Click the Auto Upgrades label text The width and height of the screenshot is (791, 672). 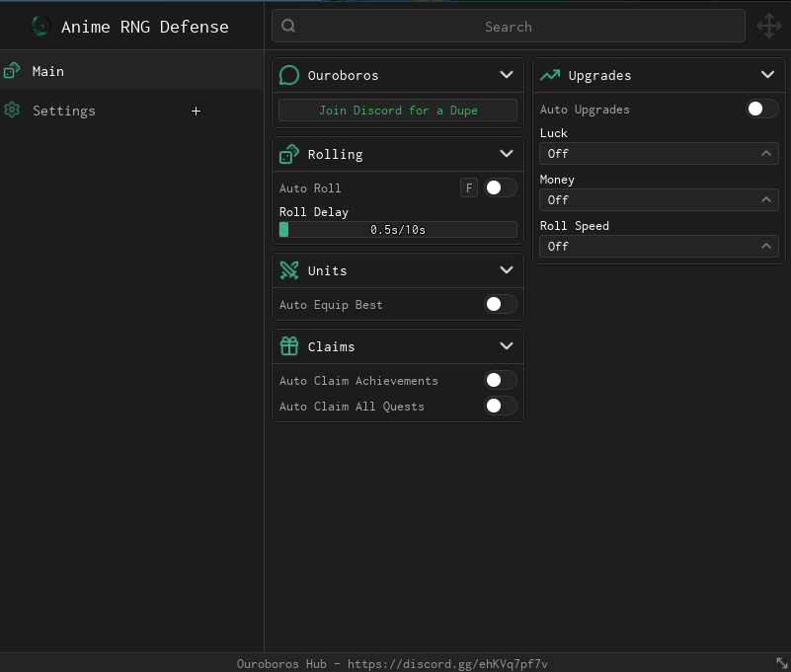(585, 110)
